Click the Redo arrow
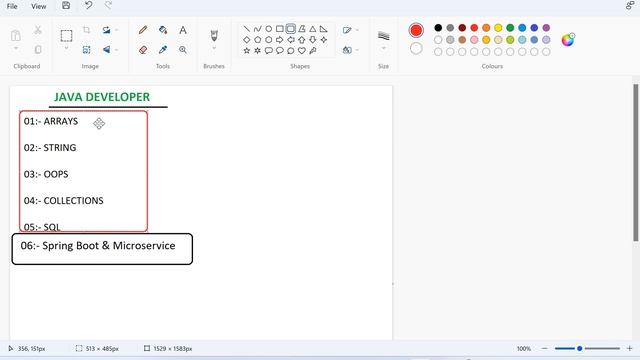Viewport: 640px width, 360px height. click(108, 6)
